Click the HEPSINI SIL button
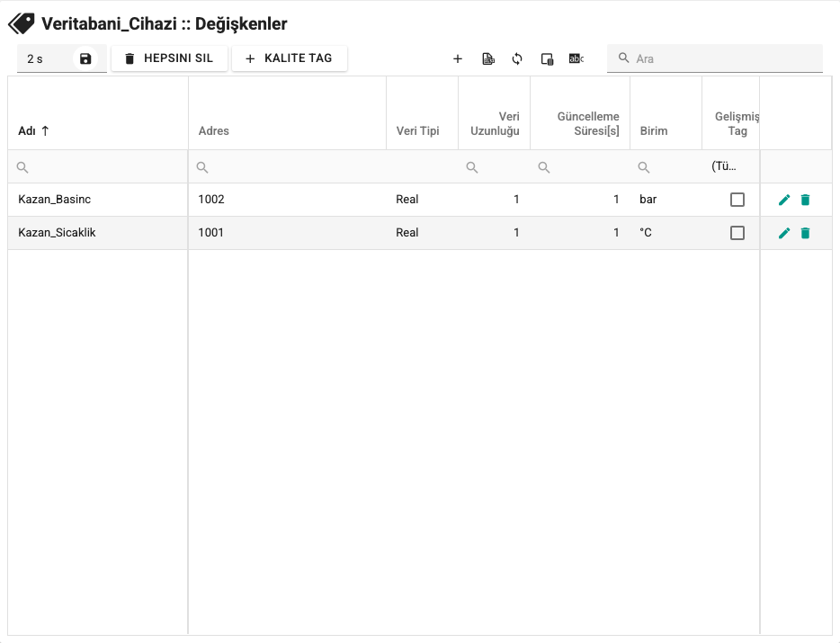This screenshot has height=643, width=840. coord(169,58)
